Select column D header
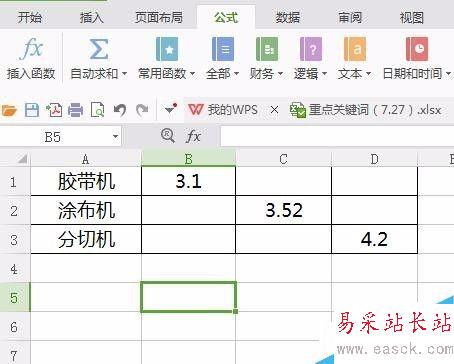 (375, 159)
